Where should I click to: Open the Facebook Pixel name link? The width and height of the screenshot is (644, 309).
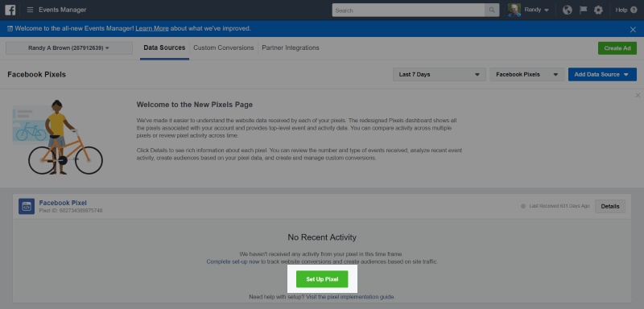63,203
